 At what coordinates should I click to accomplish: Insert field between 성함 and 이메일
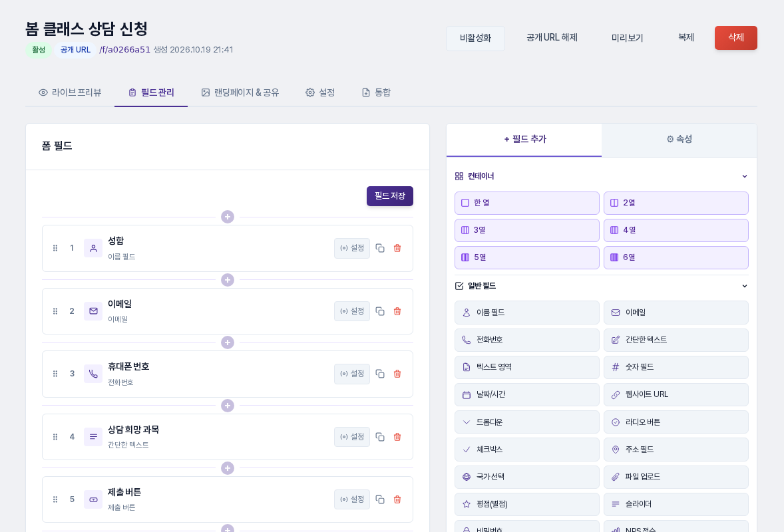228,280
